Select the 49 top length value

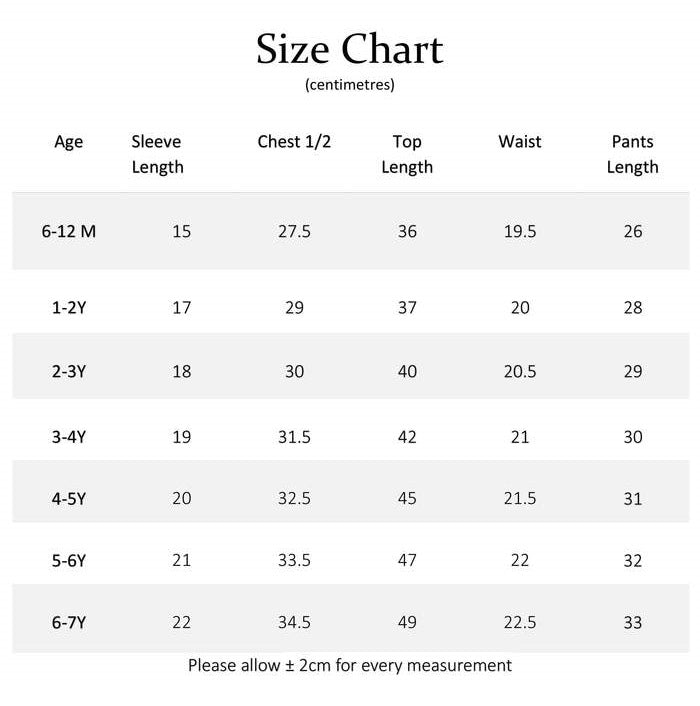[407, 622]
